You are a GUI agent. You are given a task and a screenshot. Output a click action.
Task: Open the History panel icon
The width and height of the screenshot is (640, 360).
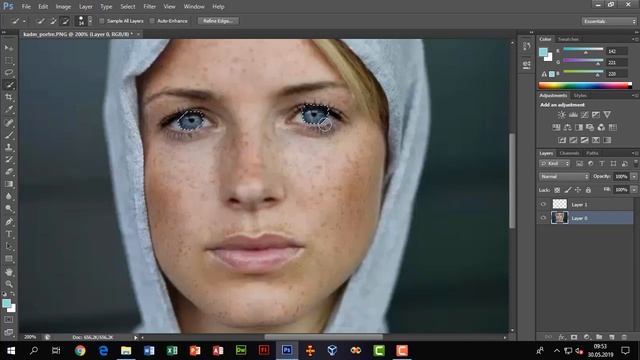[527, 46]
